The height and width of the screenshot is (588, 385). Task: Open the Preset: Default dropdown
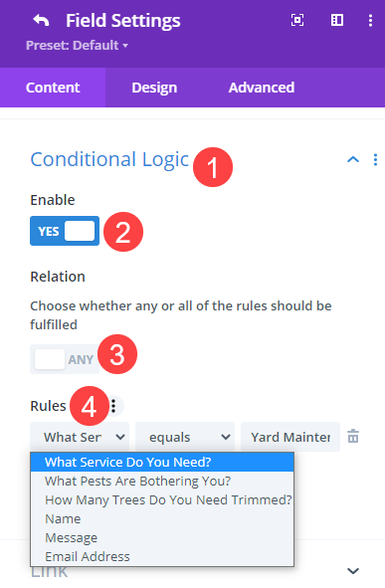point(77,46)
